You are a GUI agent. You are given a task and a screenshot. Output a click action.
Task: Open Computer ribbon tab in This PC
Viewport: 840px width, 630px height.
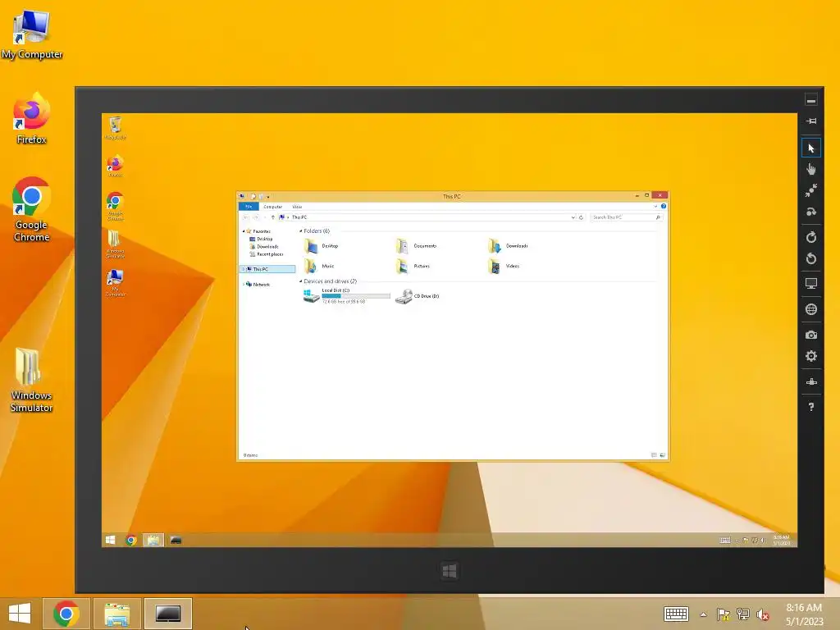(272, 207)
